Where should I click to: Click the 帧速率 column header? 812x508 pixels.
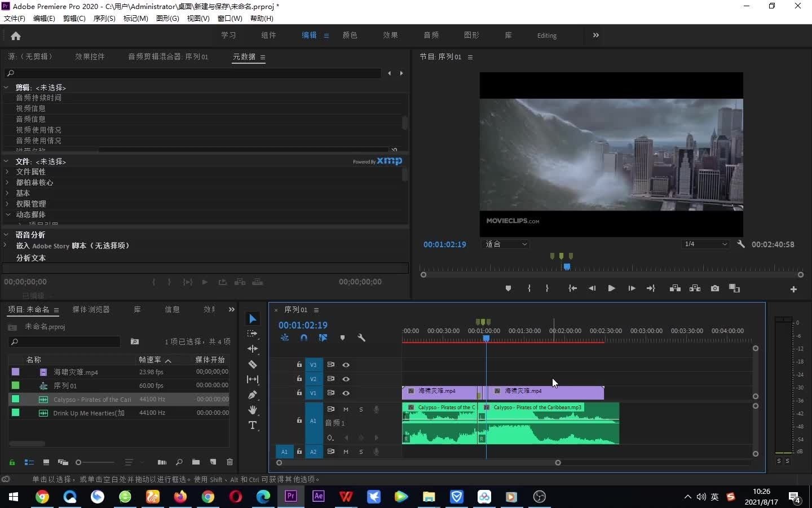(x=150, y=360)
